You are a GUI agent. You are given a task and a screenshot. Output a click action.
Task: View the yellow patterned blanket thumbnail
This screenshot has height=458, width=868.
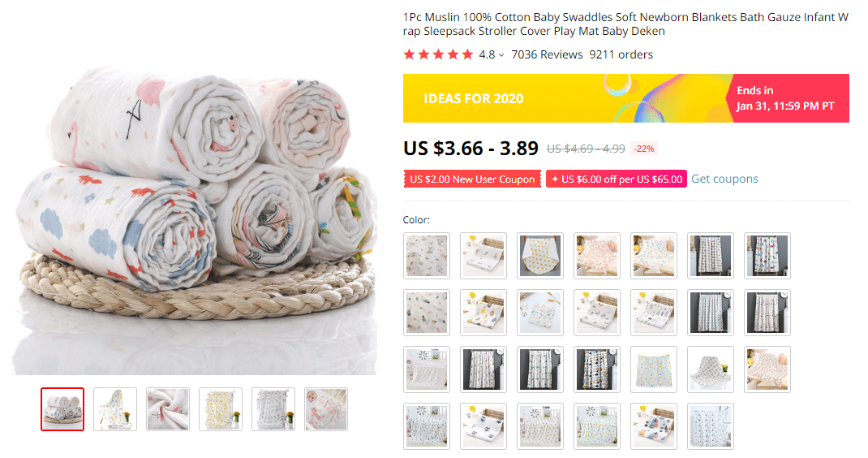click(221, 409)
